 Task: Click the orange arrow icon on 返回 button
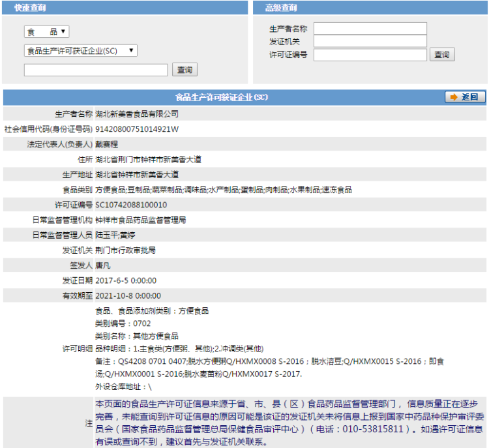[x=454, y=97]
